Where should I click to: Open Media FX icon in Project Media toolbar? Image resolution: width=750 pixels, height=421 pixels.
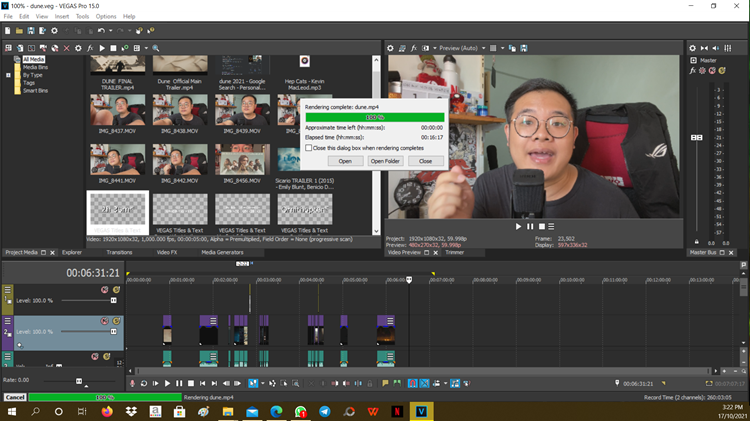pyautogui.click(x=90, y=48)
